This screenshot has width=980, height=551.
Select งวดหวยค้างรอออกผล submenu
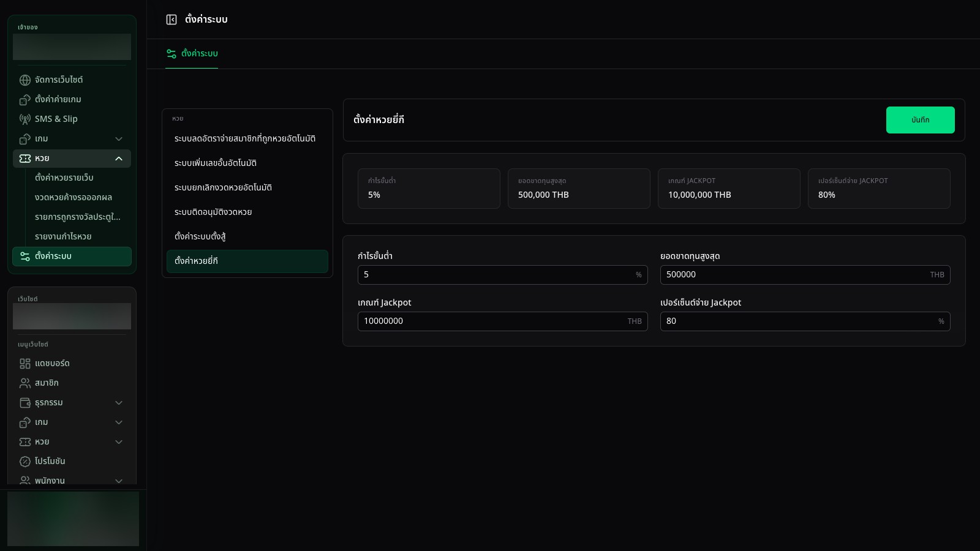[x=78, y=198]
